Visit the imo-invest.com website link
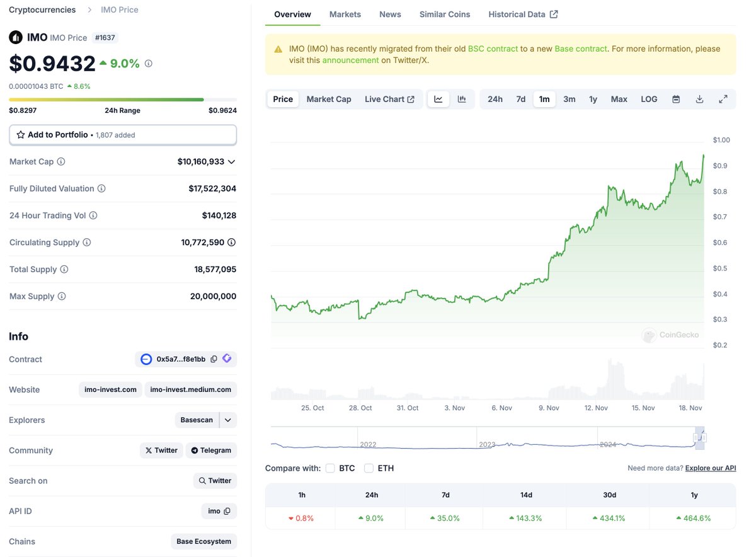Viewport: 756px width, 557px height. pos(110,389)
